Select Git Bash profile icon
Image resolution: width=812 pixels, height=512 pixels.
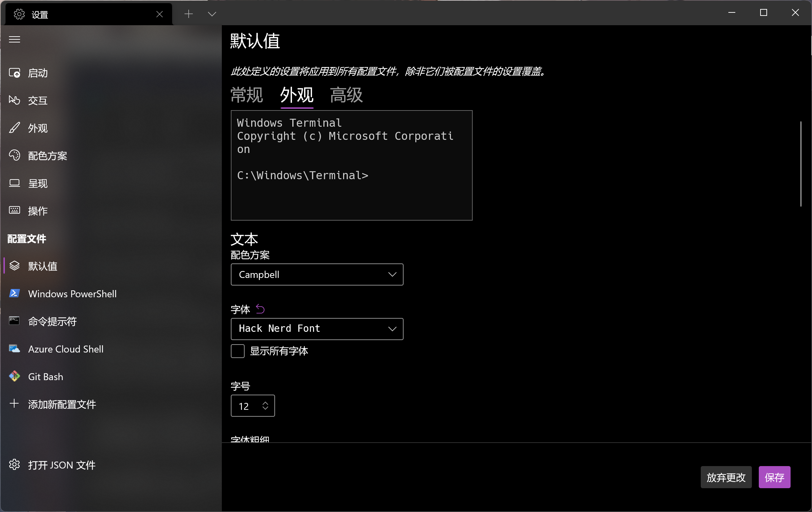point(15,376)
